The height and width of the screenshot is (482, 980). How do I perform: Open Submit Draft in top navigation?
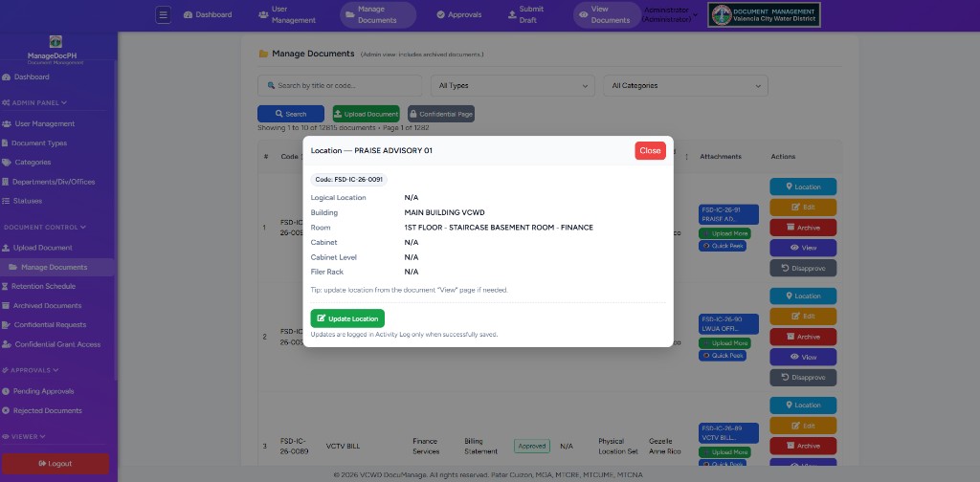(x=526, y=15)
